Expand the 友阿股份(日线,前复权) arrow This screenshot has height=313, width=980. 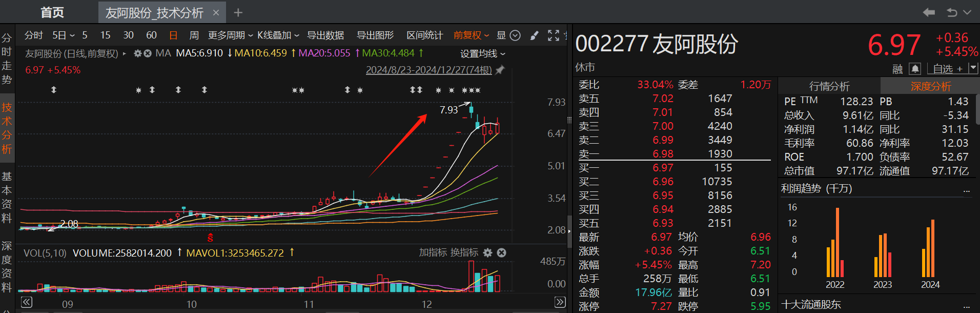[x=124, y=53]
